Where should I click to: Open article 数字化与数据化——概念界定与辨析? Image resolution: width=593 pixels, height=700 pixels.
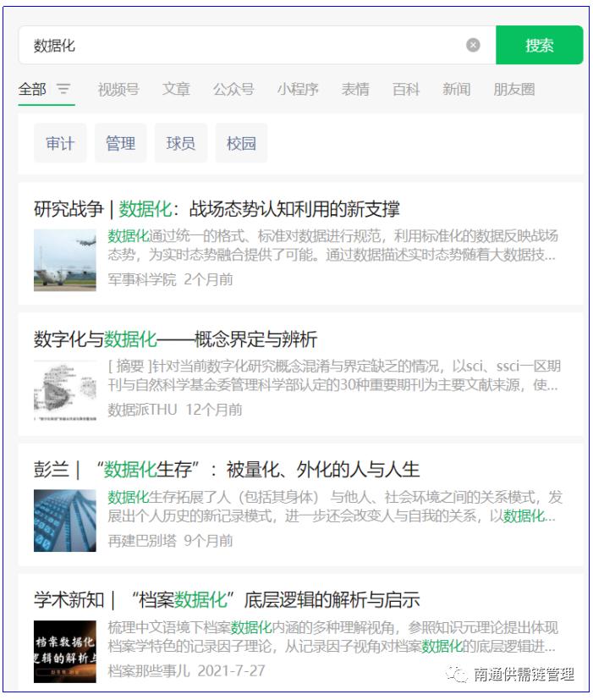[x=175, y=339]
